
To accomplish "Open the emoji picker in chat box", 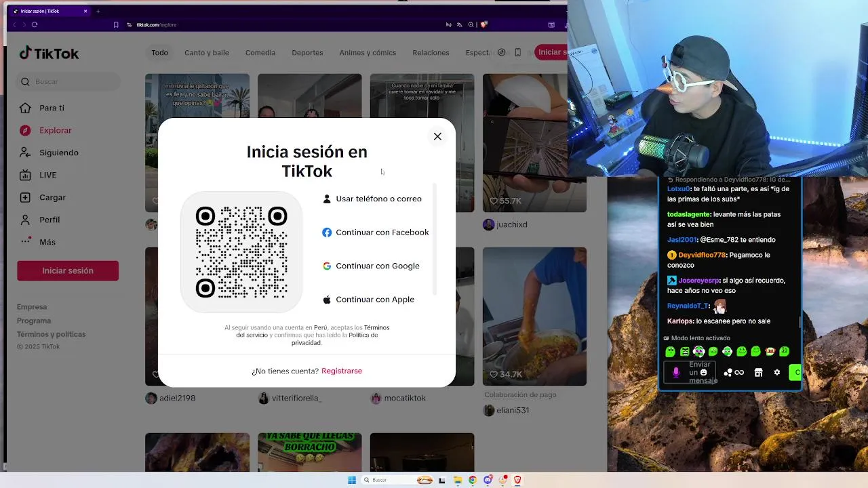I will 704,372.
